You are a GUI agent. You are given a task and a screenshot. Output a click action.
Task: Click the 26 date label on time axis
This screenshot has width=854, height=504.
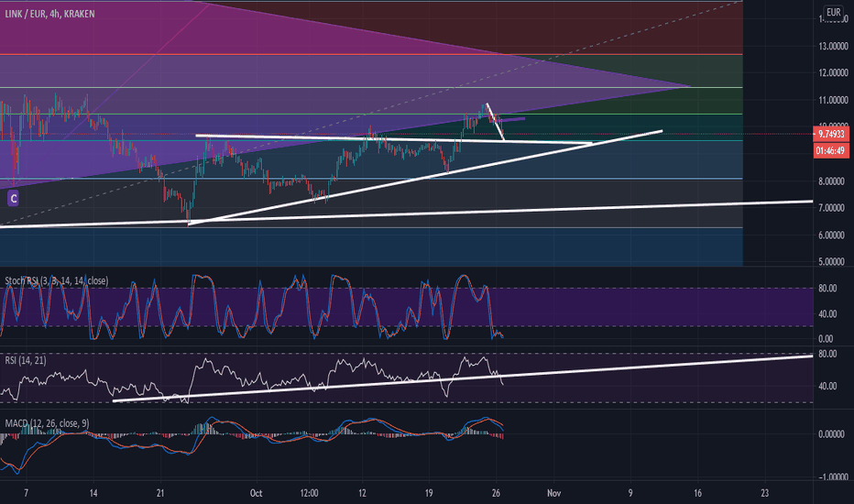point(496,493)
